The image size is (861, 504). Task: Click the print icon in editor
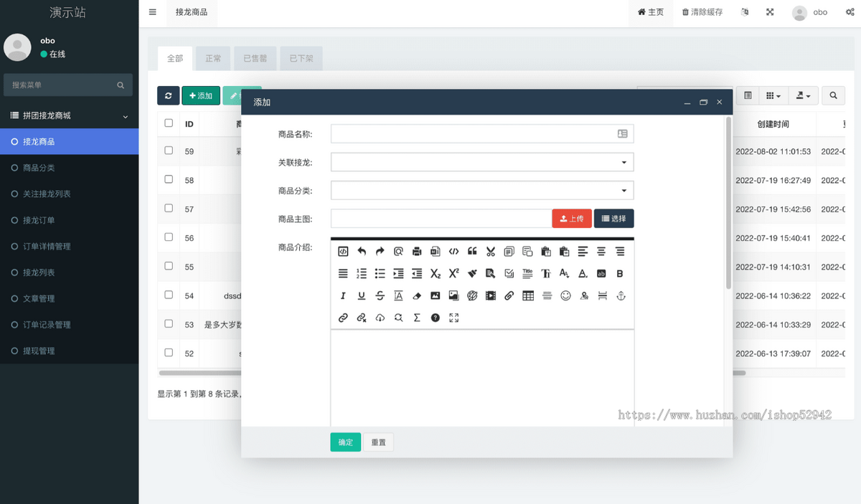[x=417, y=252]
